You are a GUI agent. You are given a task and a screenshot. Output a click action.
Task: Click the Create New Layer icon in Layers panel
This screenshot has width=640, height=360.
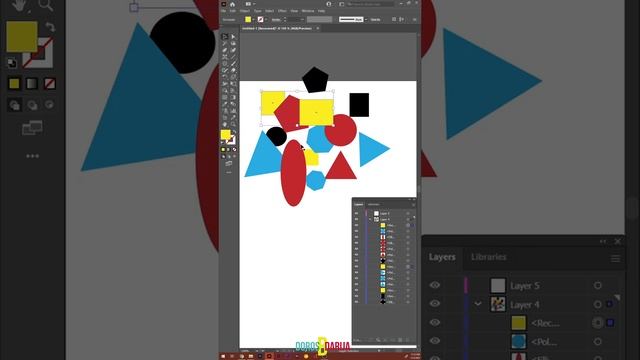pos(400,340)
